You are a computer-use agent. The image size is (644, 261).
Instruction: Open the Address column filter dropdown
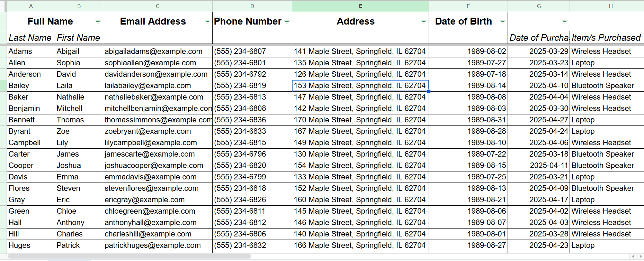click(423, 22)
